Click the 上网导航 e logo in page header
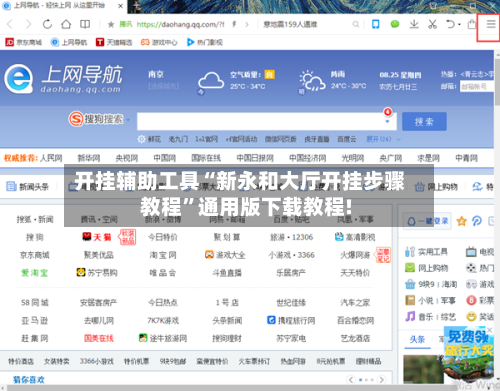 click(18, 79)
